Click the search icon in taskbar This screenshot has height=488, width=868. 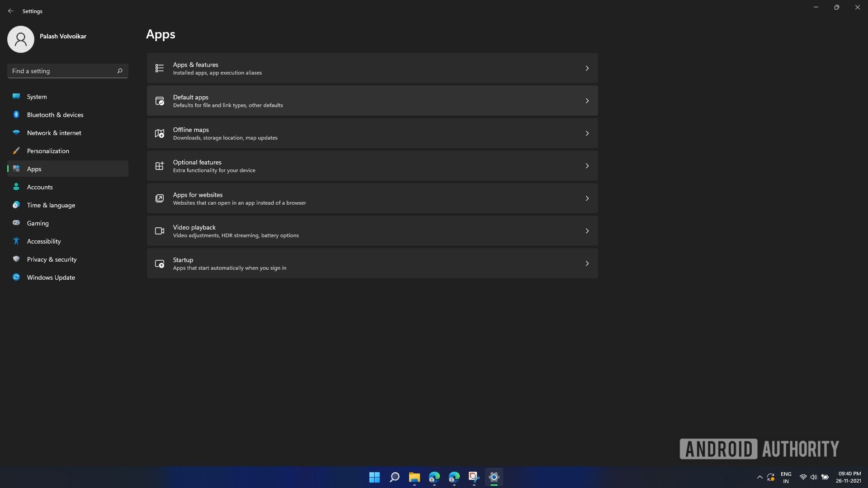(394, 477)
